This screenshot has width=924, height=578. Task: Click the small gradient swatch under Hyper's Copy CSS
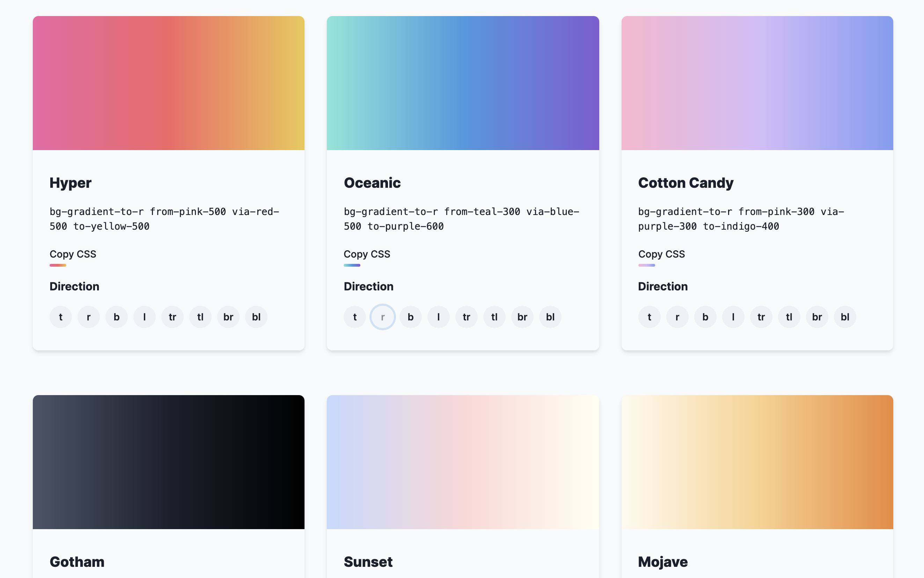click(x=58, y=265)
